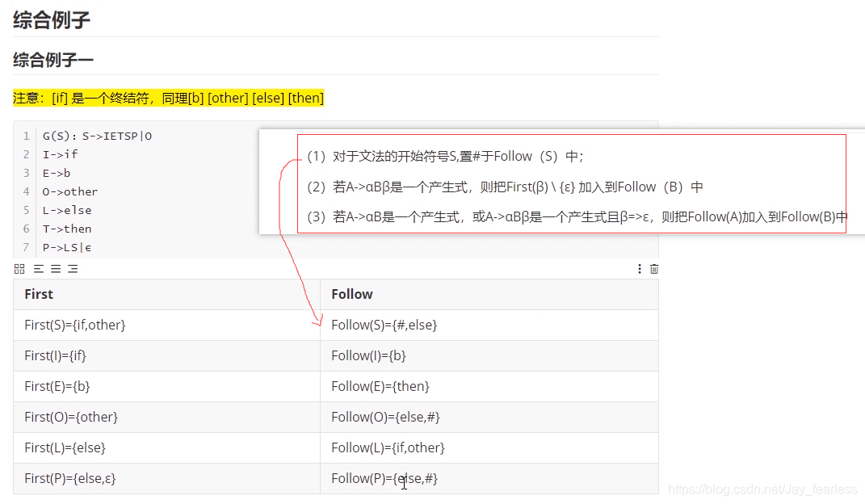Click cell First(S)={if,other}
The width and height of the screenshot is (865, 504).
click(x=166, y=325)
